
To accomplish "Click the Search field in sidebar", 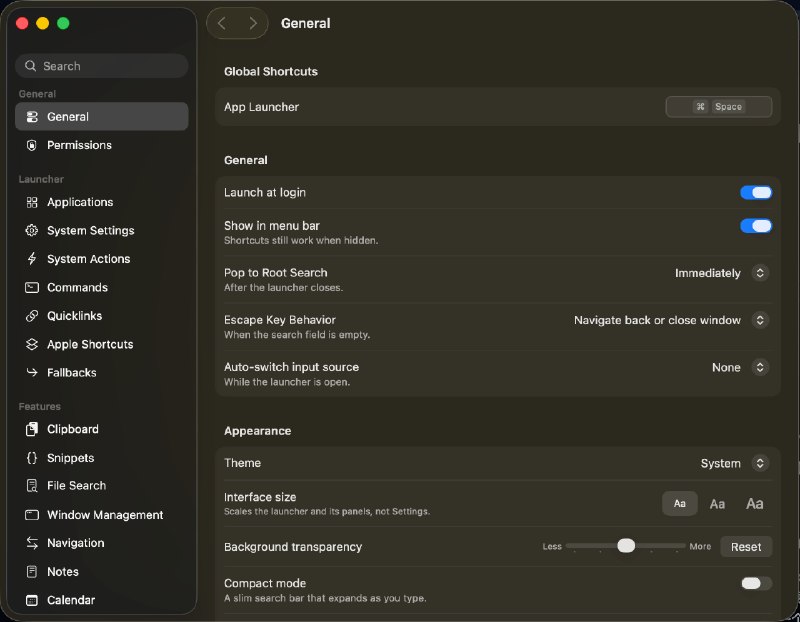I will coord(102,66).
